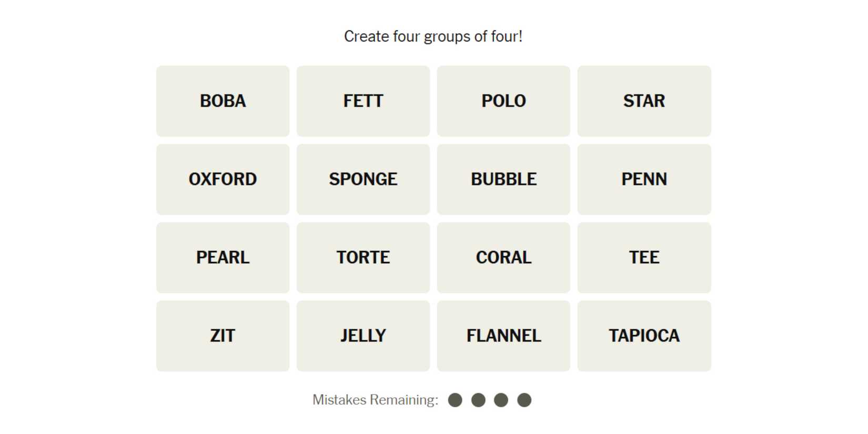Pick the TORTE tile
Screen dimensions: 868x434
pyautogui.click(x=363, y=258)
